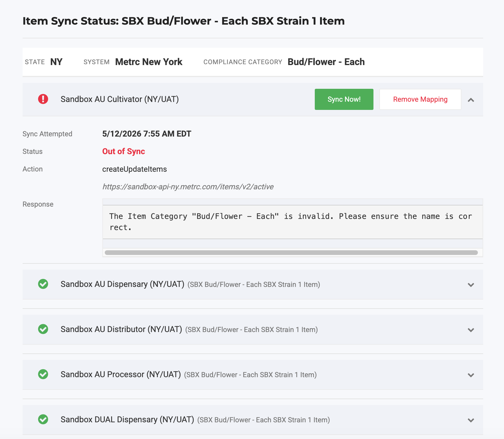
Task: Click the green check icon for Sandbox AU Distributor
Action: pos(43,329)
